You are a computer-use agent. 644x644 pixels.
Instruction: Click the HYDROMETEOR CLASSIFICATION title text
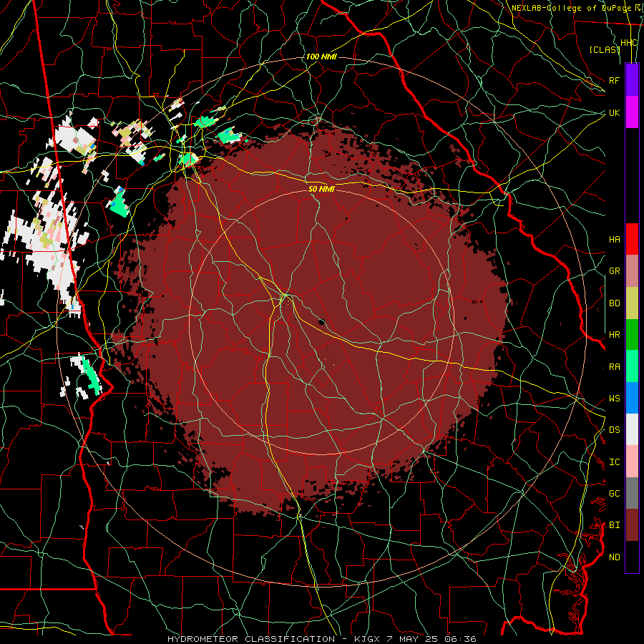(251, 639)
